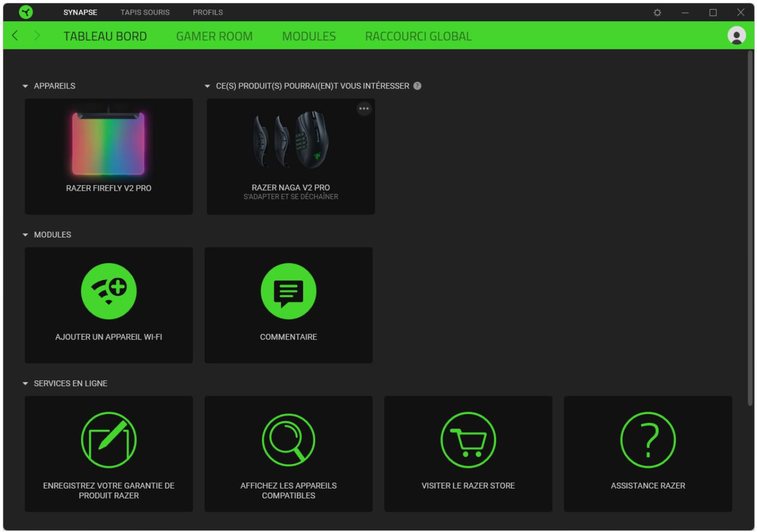Click the Commentaire label
Image resolution: width=757 pixels, height=532 pixels.
(x=289, y=337)
